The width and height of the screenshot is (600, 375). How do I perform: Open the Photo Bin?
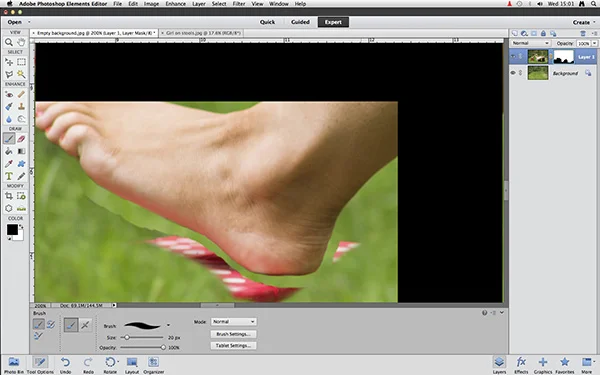tap(14, 365)
